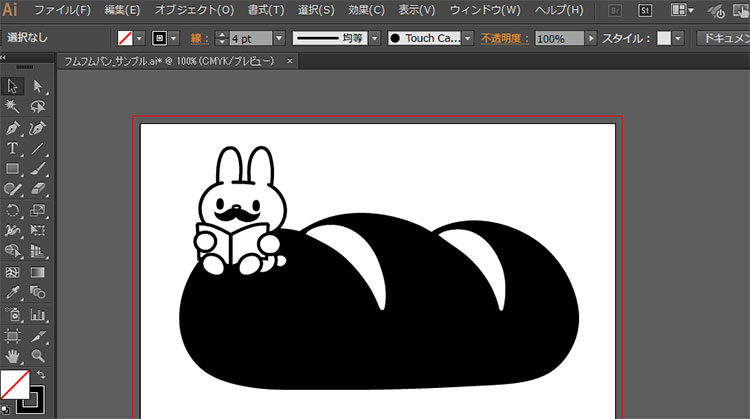
Task: Select the Scale tool
Action: click(x=38, y=210)
